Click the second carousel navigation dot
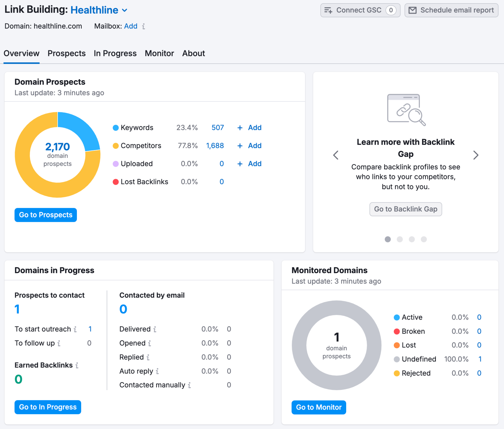 [400, 239]
